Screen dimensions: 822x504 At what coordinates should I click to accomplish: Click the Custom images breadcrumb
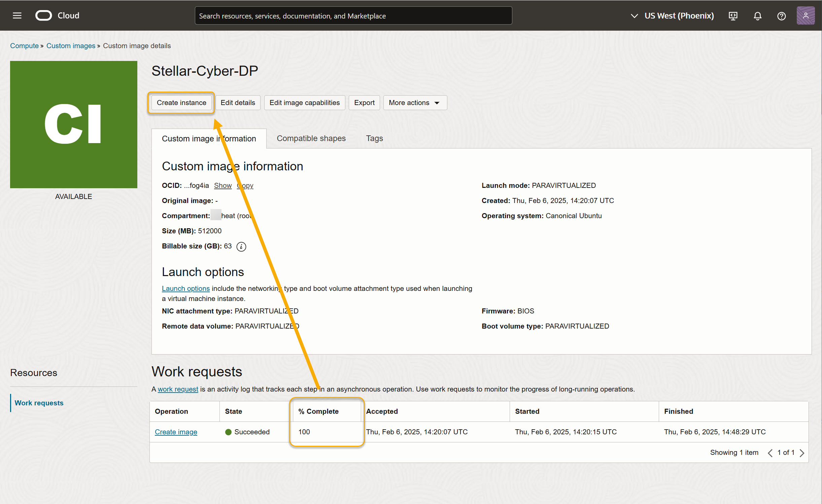click(71, 46)
